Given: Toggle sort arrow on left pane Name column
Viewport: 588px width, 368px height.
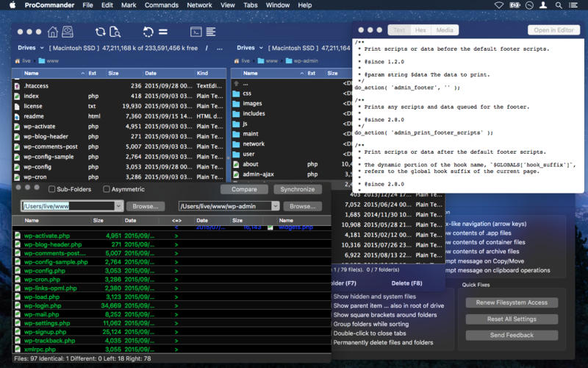Looking at the screenshot, I should tap(82, 73).
